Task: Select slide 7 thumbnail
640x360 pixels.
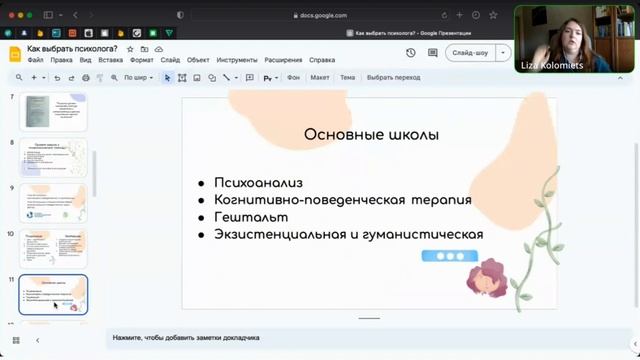Action: (53, 112)
